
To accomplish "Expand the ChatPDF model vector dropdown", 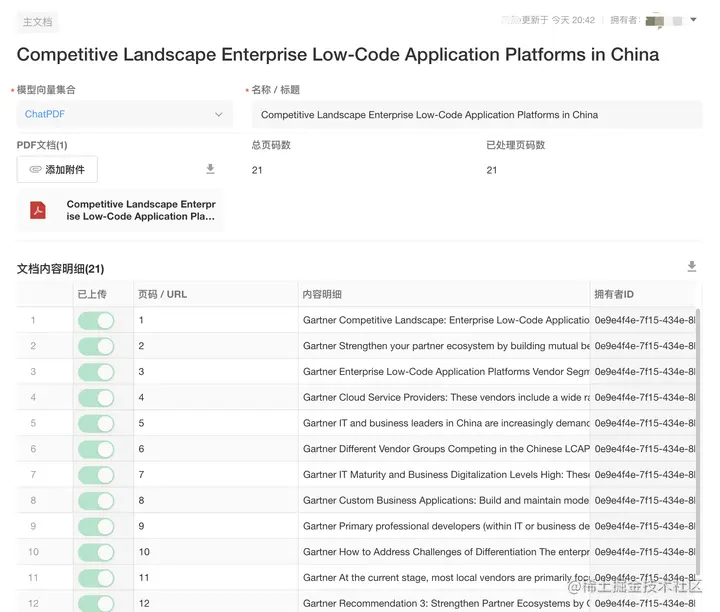I will click(124, 114).
